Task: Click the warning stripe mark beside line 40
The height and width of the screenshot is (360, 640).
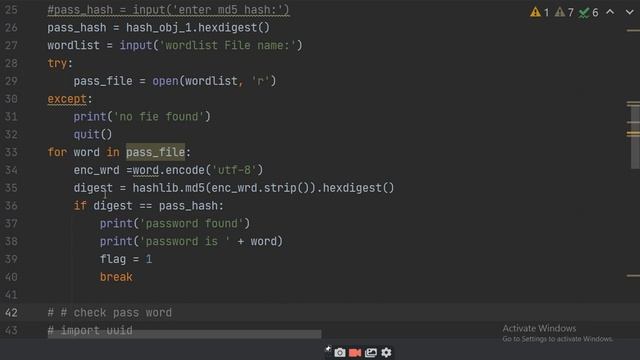Action: [633, 276]
